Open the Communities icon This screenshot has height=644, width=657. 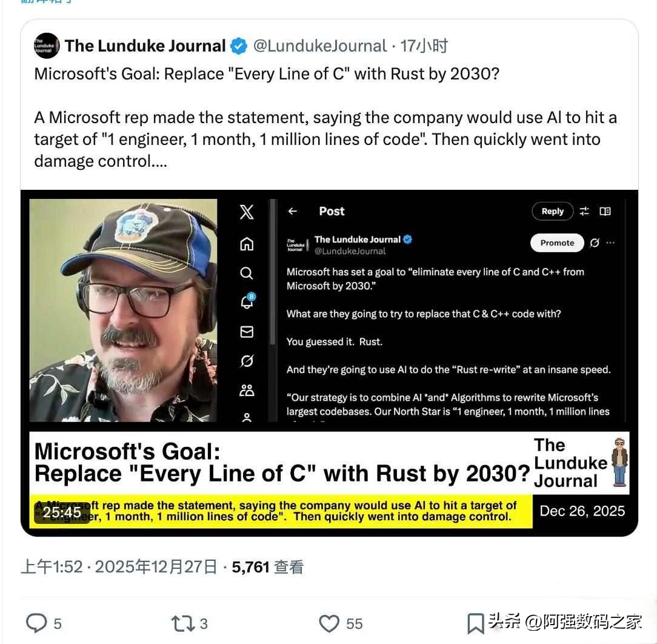246,391
